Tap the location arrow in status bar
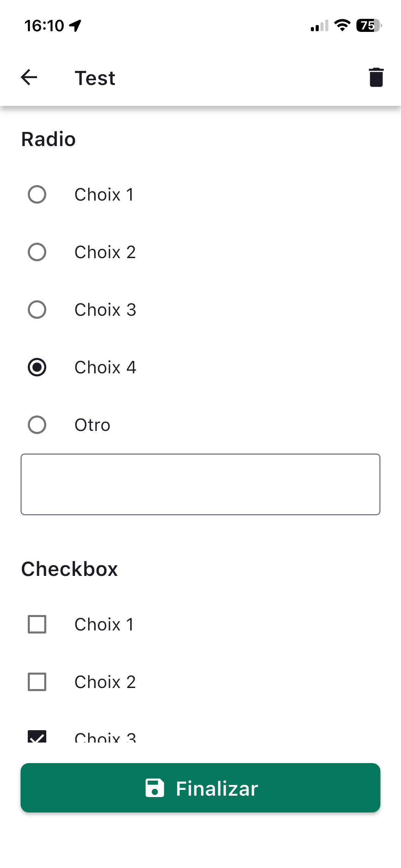This screenshot has width=401, height=868. tap(75, 26)
